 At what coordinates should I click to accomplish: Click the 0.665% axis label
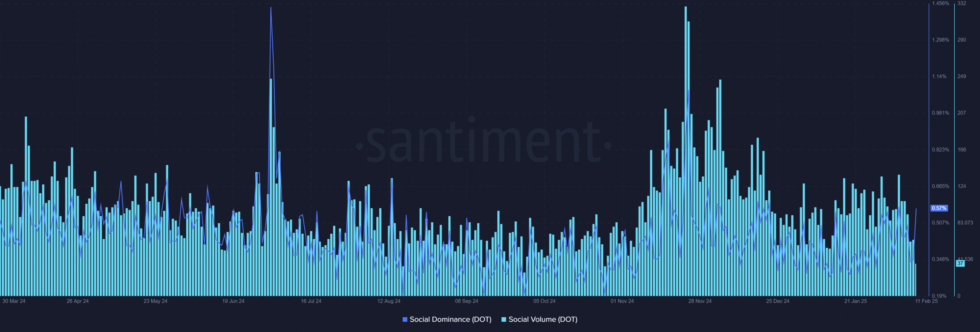pos(941,186)
